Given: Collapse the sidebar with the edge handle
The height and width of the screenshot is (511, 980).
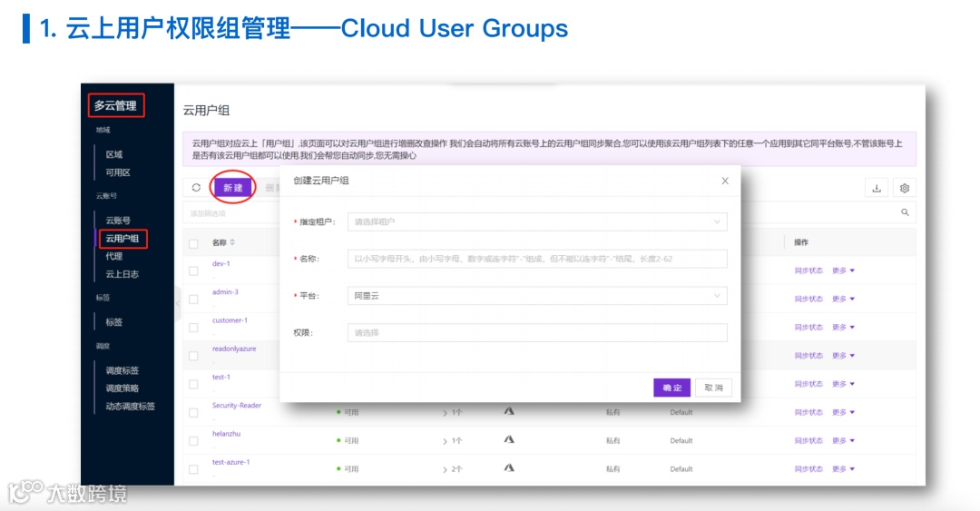Looking at the screenshot, I should 178,303.
